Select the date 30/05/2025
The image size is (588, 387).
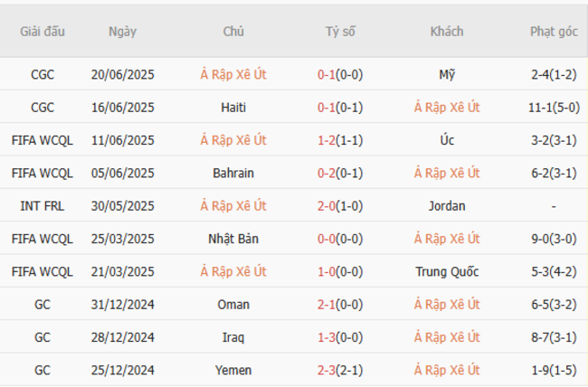pos(122,206)
